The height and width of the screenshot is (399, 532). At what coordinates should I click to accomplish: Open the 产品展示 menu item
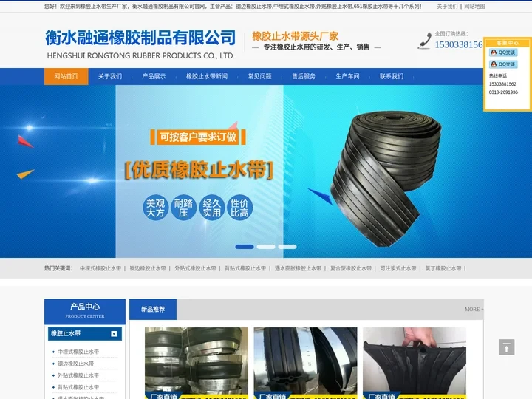(154, 76)
